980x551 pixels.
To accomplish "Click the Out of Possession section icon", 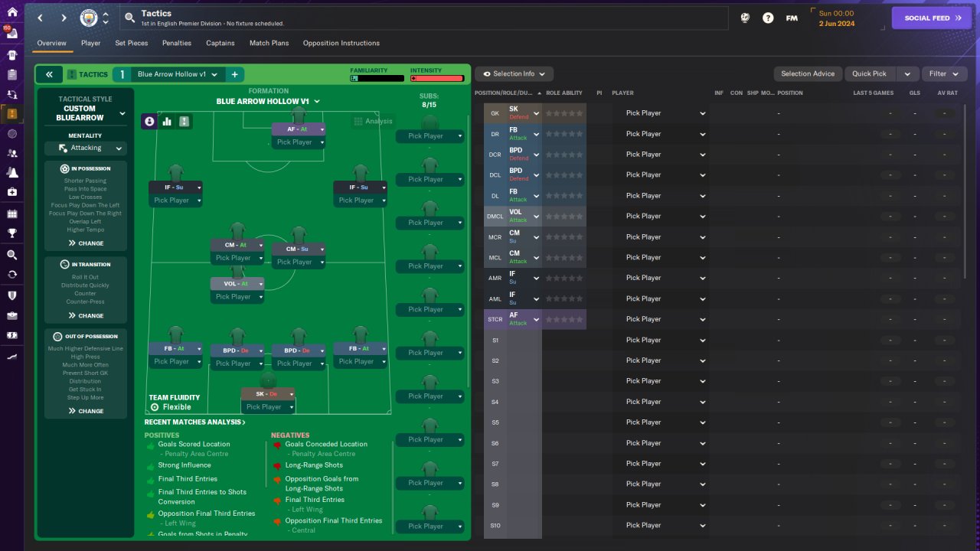I will pyautogui.click(x=57, y=336).
